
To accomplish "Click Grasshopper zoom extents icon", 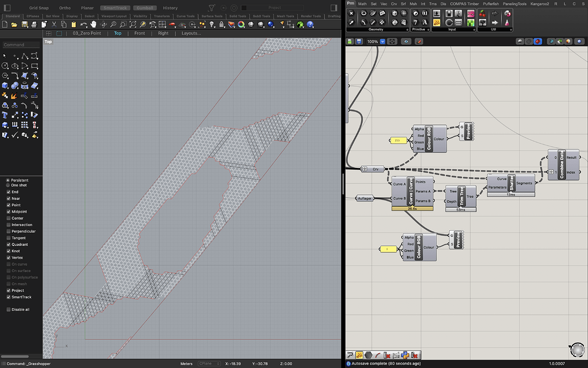I will pos(392,41).
